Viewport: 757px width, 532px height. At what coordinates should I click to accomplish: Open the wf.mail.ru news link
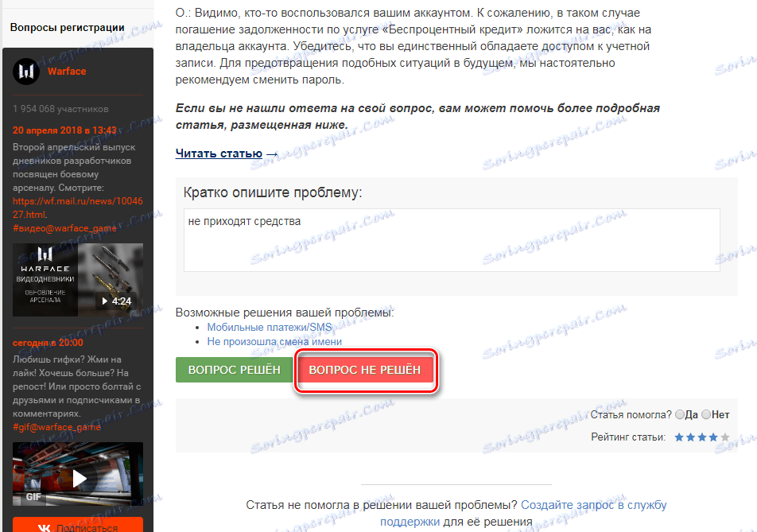pos(78,208)
